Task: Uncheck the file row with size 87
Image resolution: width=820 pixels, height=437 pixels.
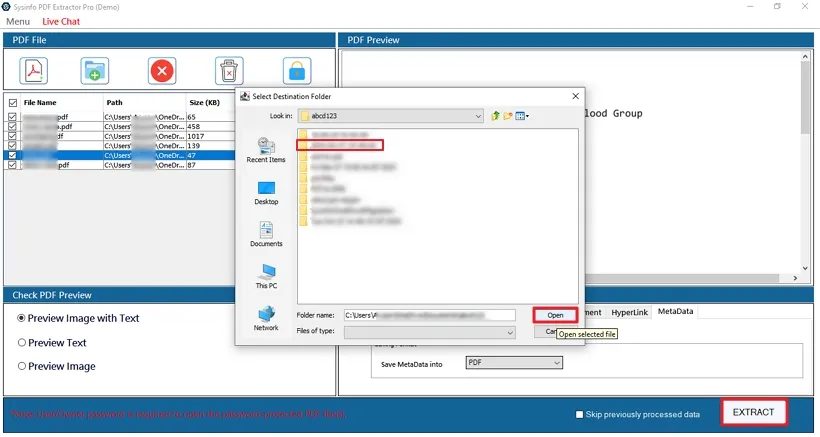Action: (13, 165)
